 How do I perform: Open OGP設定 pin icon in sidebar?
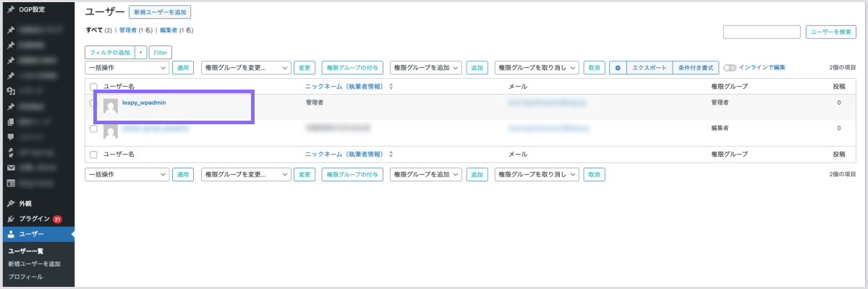pos(11,9)
